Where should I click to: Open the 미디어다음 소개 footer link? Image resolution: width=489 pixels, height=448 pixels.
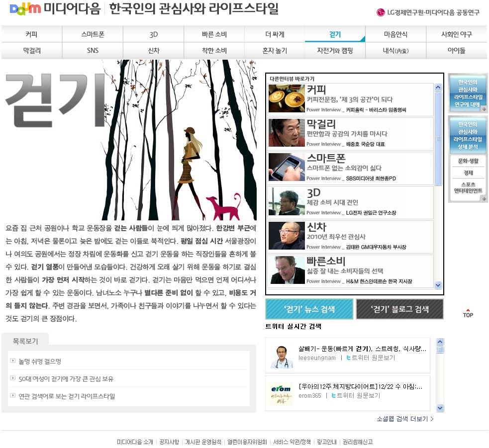tap(135, 442)
